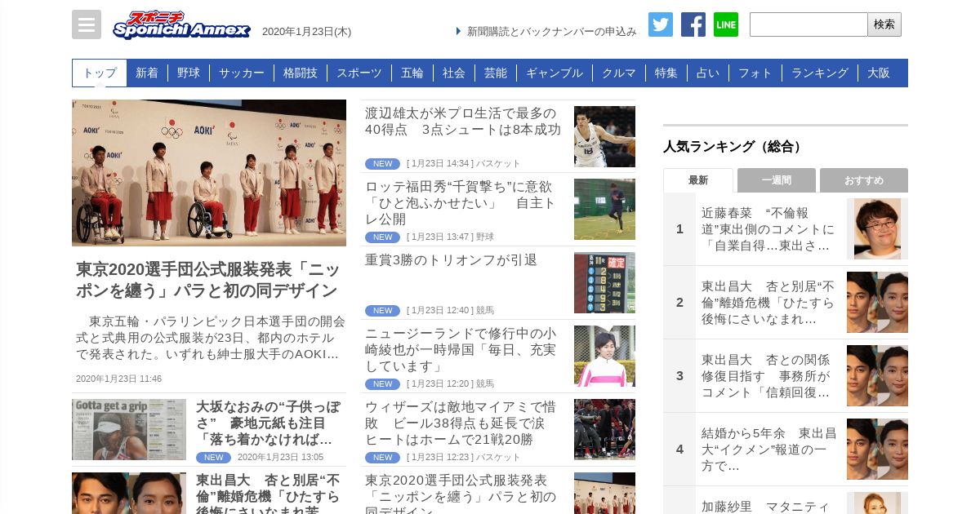Open rank 2 東出昌大 杏と別居 article
The height and width of the screenshot is (514, 980).
768,303
